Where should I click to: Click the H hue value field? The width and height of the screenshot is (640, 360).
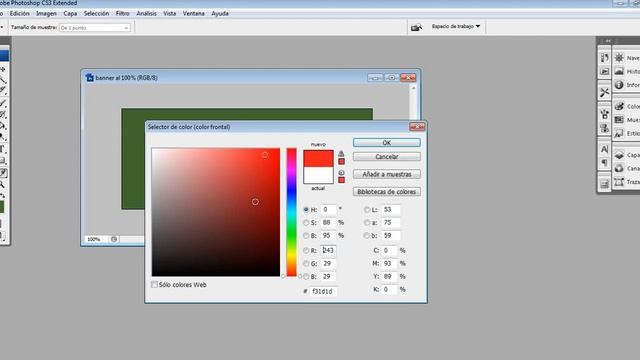(328, 209)
